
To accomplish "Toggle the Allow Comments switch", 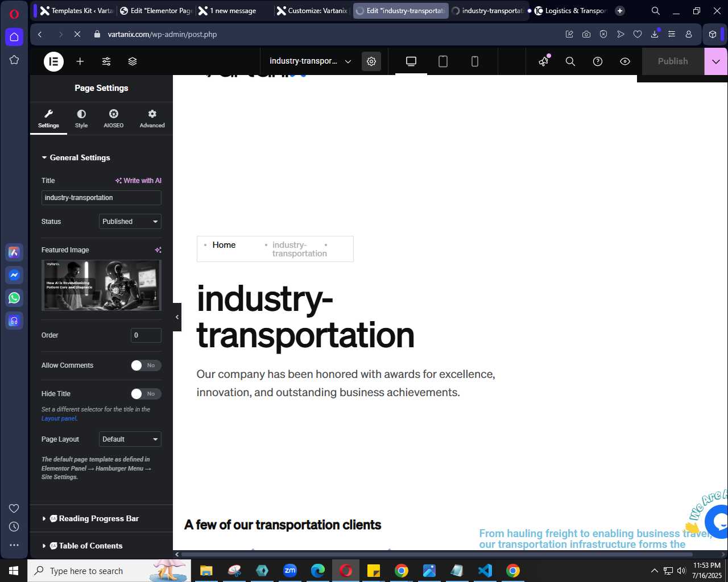I will (x=146, y=365).
